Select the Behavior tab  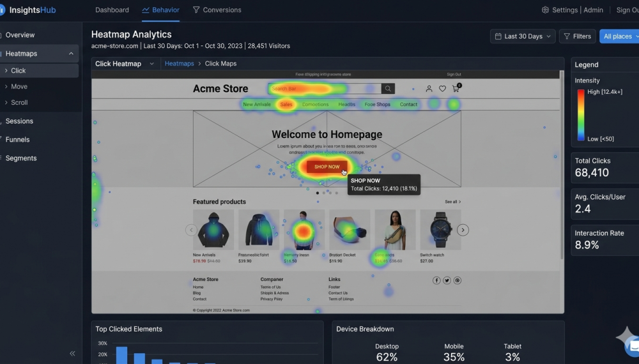[x=160, y=10]
